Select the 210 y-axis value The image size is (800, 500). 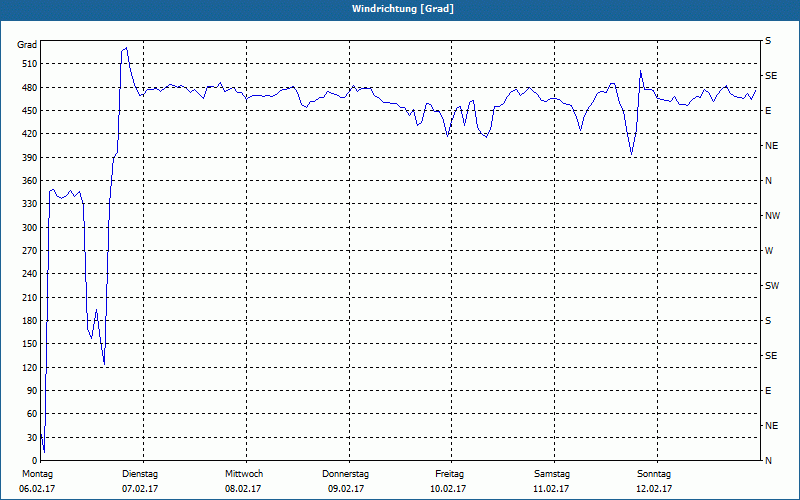[30, 297]
